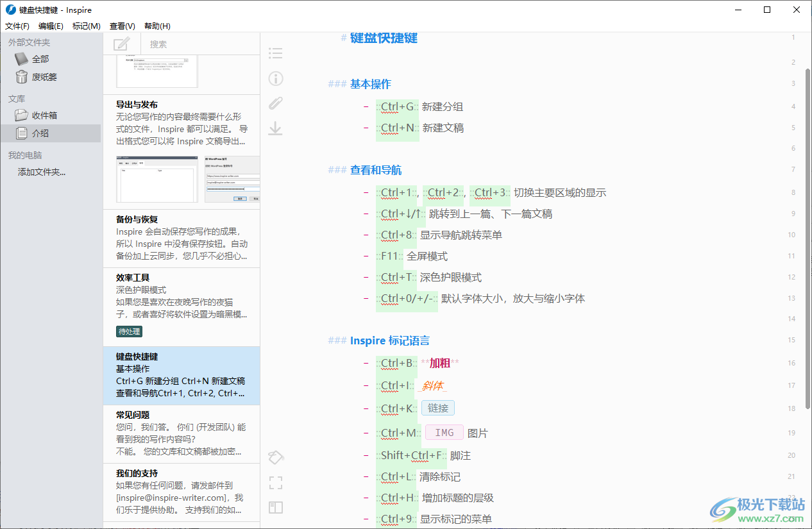This screenshot has width=812, height=529.
Task: Click the new document compose icon
Action: click(121, 44)
